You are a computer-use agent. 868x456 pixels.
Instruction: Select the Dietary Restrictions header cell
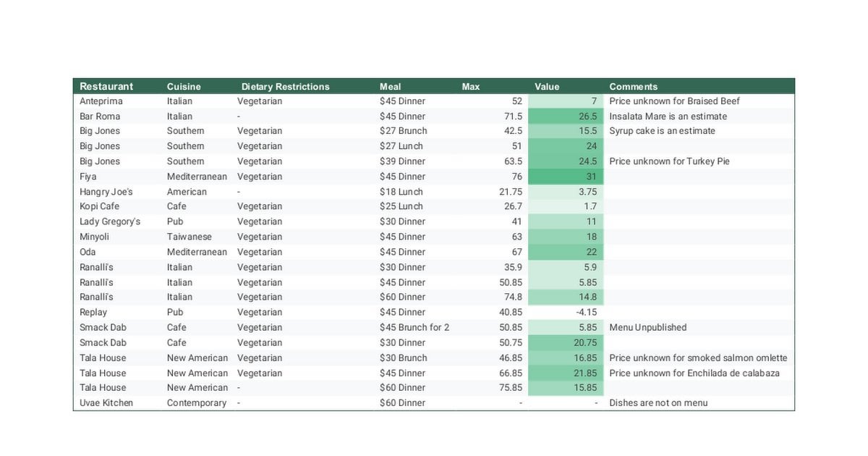(285, 86)
